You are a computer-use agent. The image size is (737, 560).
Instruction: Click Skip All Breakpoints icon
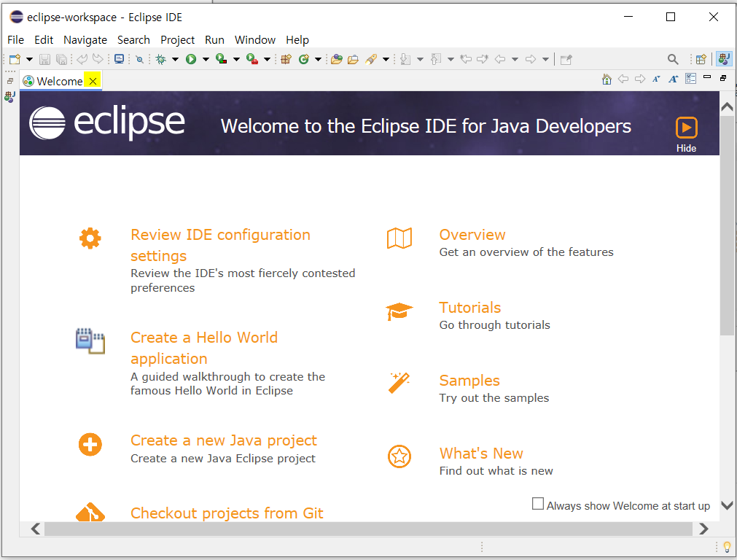(139, 59)
